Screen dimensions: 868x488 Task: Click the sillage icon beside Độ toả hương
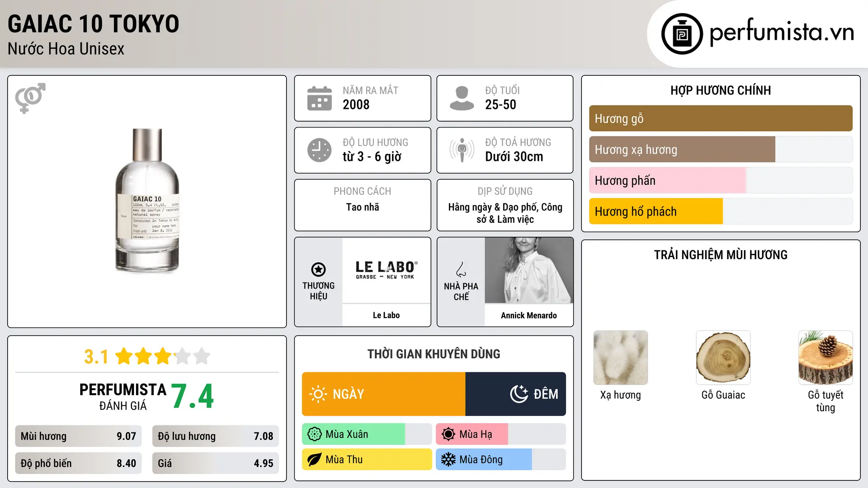[462, 150]
